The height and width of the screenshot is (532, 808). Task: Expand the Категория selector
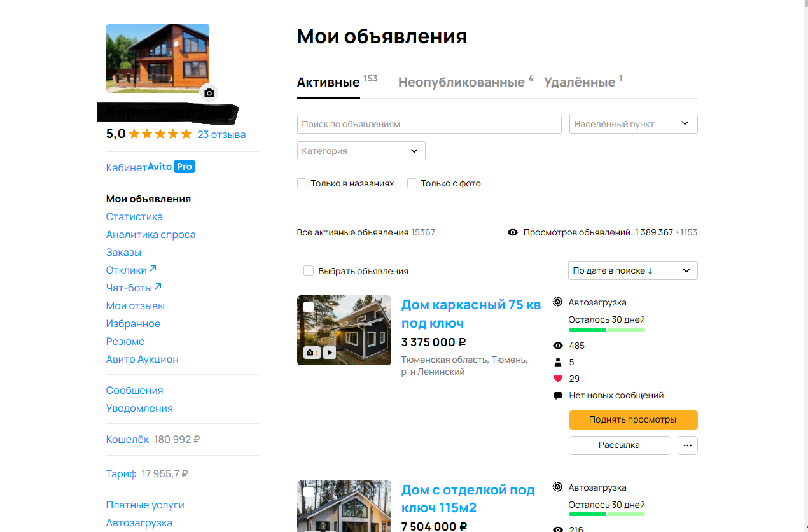click(x=361, y=151)
